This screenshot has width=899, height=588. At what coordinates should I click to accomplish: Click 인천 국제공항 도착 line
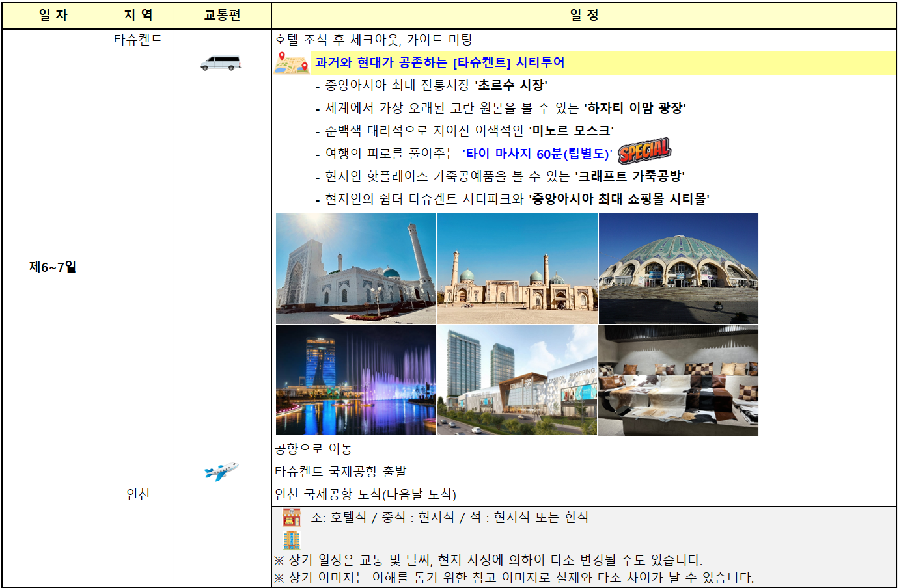point(365,494)
